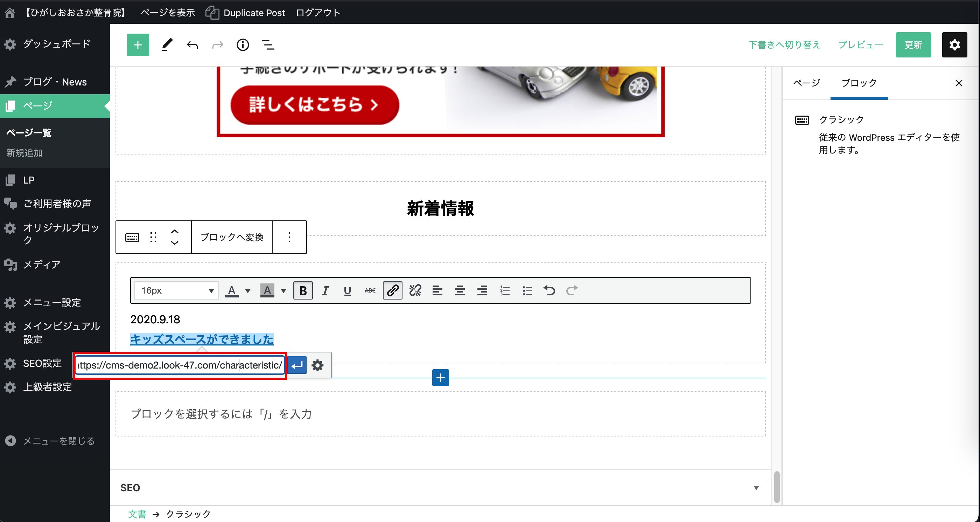Image resolution: width=980 pixels, height=522 pixels.
Task: Open link options gear beside URL field
Action: pos(318,365)
